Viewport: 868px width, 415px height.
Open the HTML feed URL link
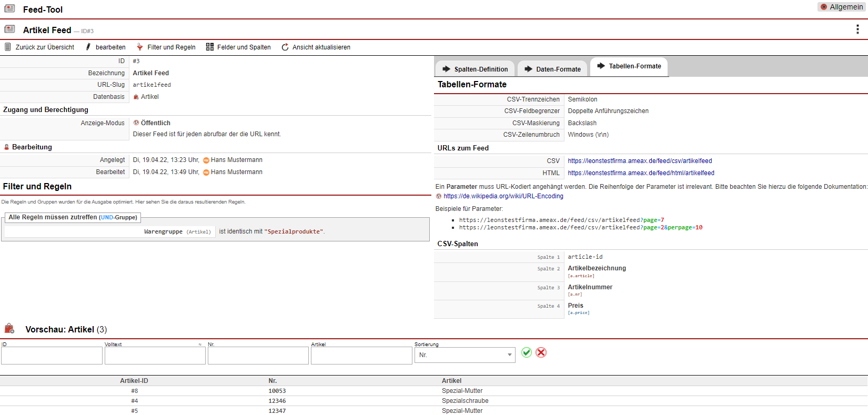point(641,173)
